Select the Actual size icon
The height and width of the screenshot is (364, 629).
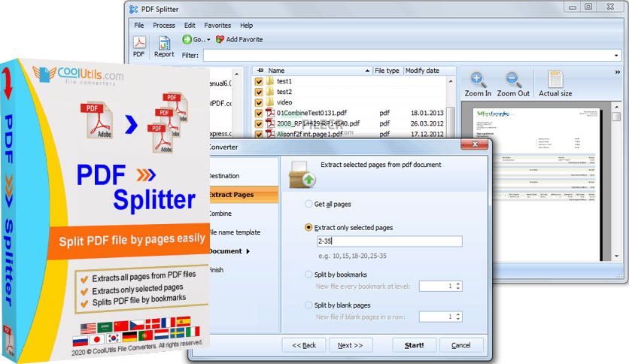coord(555,80)
